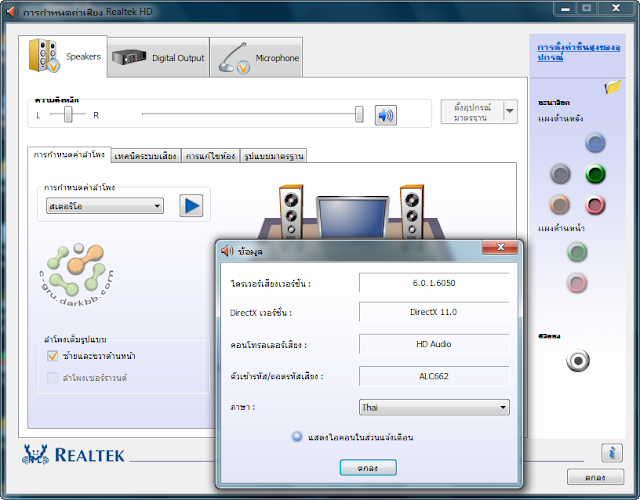Switch to the Microphone tab
Image resolution: width=640 pixels, height=500 pixels.
(x=256, y=58)
